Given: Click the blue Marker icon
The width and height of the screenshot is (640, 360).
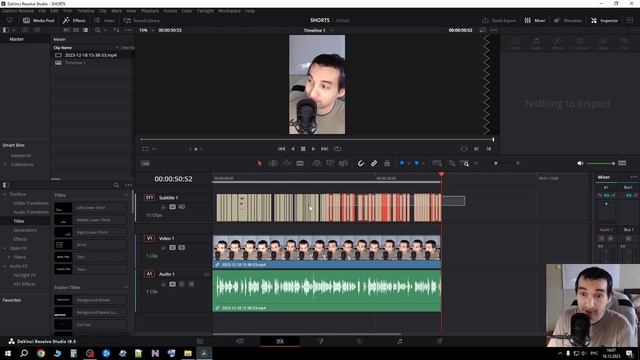Looking at the screenshot, I should pyautogui.click(x=417, y=163).
